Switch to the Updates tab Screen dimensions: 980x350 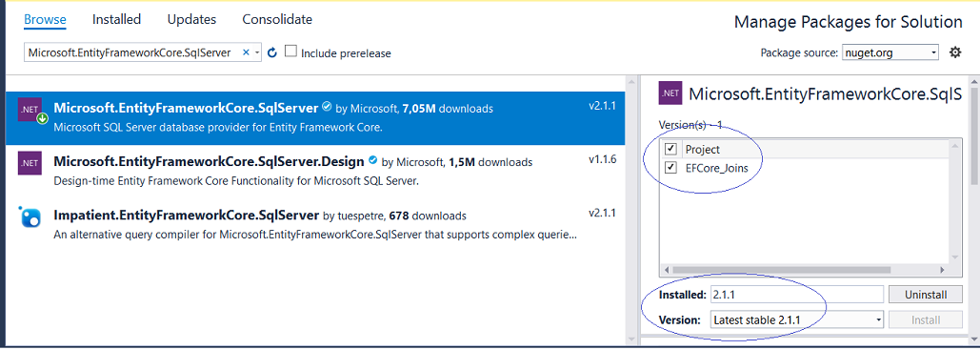tap(191, 19)
